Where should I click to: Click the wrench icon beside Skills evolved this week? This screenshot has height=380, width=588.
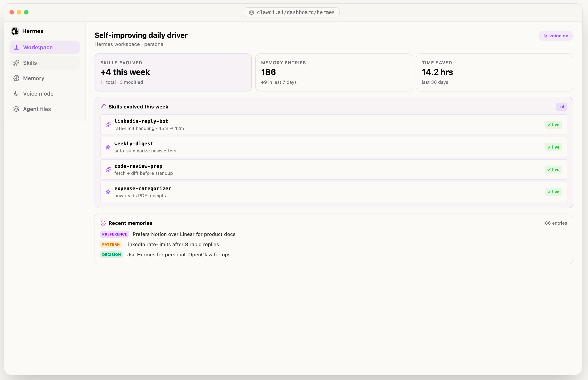coord(103,107)
